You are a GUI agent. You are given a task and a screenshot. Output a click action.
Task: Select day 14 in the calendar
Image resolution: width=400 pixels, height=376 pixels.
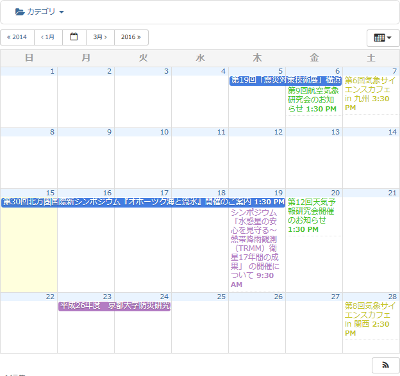pos(392,132)
